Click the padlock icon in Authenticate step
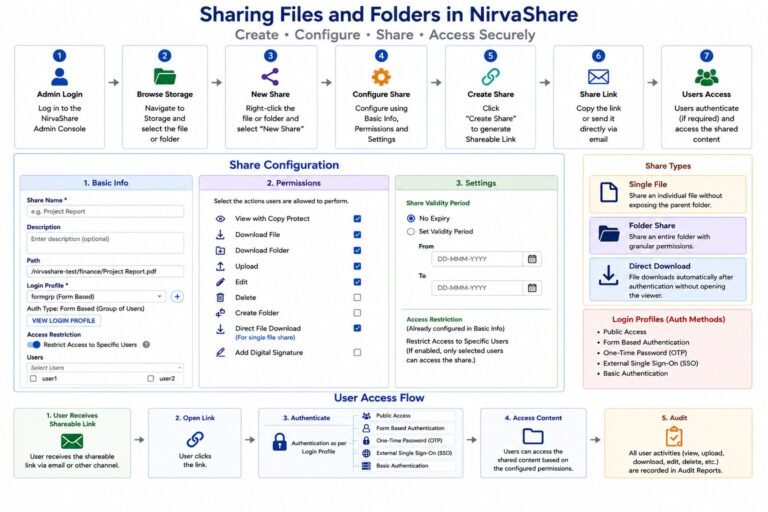The height and width of the screenshot is (512, 768). [x=279, y=442]
